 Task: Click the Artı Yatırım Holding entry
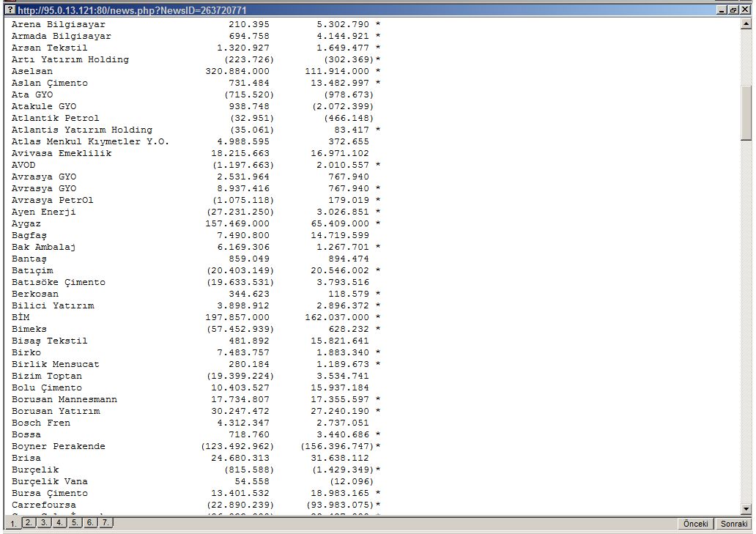70,59
